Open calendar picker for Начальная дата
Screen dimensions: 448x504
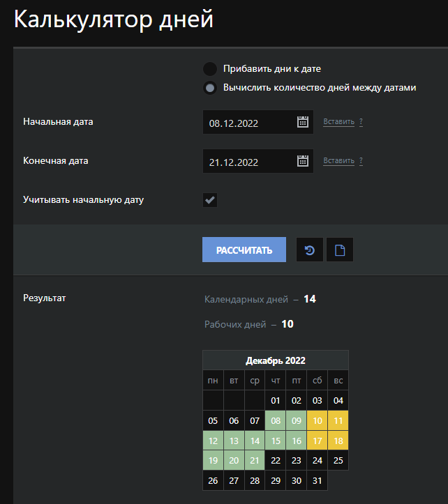click(303, 122)
